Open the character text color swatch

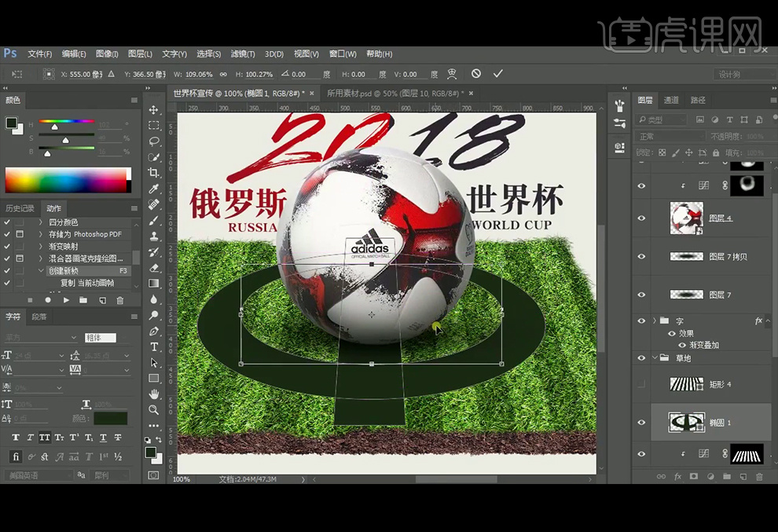point(111,418)
